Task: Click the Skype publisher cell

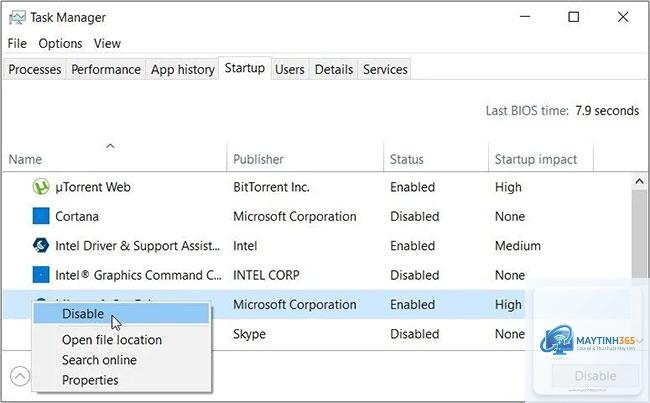Action: click(x=249, y=334)
